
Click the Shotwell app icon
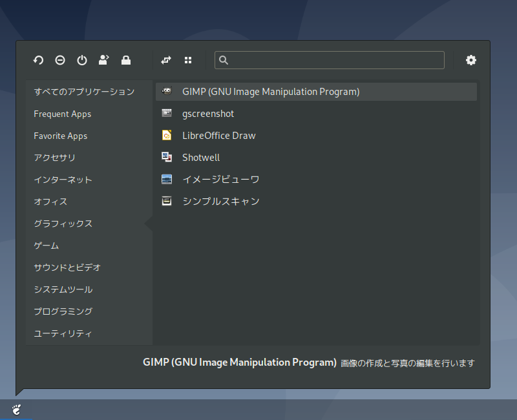(167, 157)
